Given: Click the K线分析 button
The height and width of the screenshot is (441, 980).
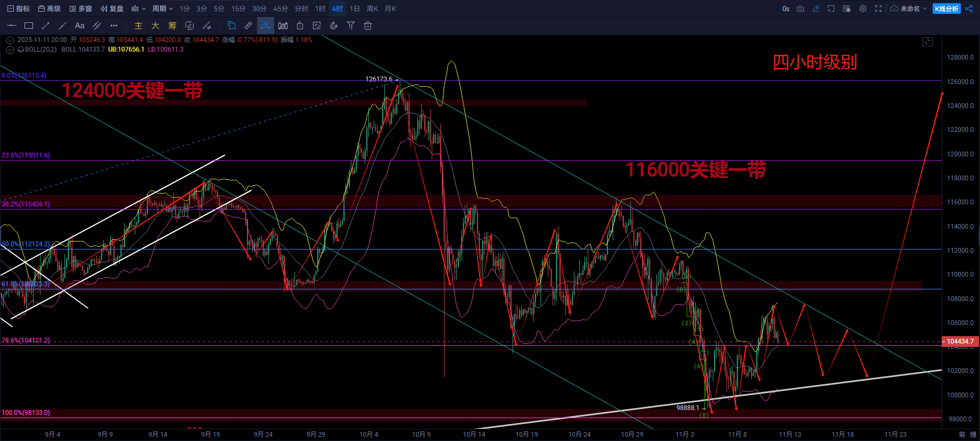Looking at the screenshot, I should tap(946, 9).
